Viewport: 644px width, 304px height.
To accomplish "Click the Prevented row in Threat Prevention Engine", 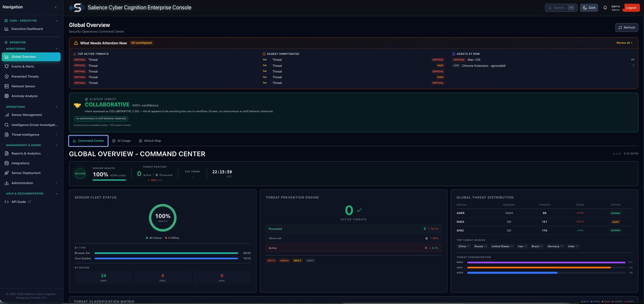I will (x=353, y=229).
